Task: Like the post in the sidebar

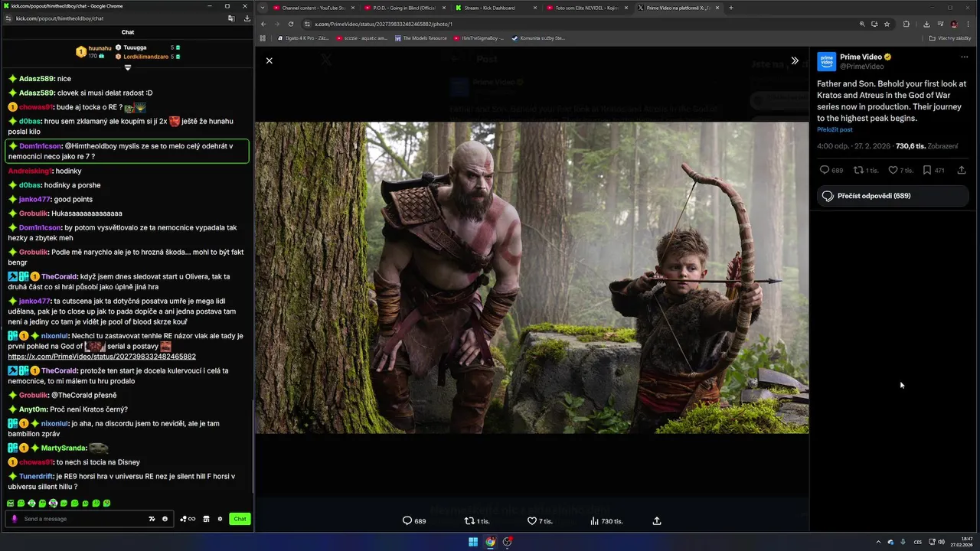Action: (900, 170)
